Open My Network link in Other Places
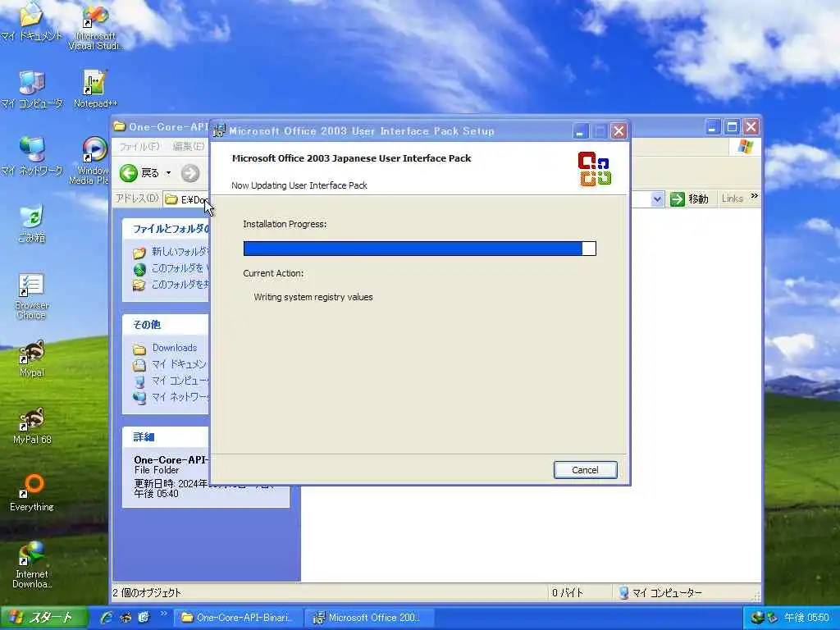 tap(171, 397)
